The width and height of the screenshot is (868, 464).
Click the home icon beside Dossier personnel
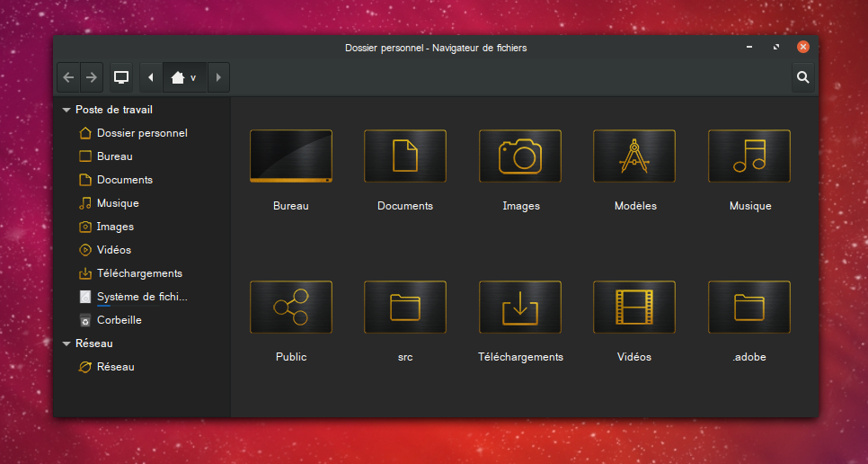point(85,133)
